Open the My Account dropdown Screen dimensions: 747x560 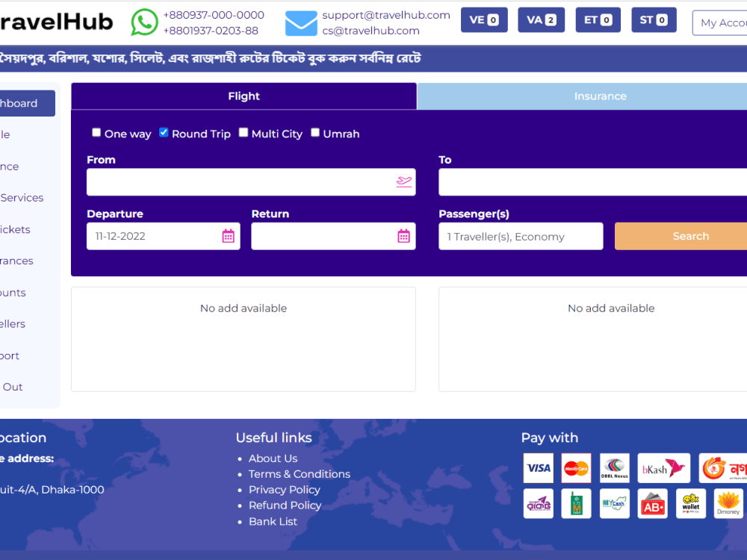tap(719, 22)
